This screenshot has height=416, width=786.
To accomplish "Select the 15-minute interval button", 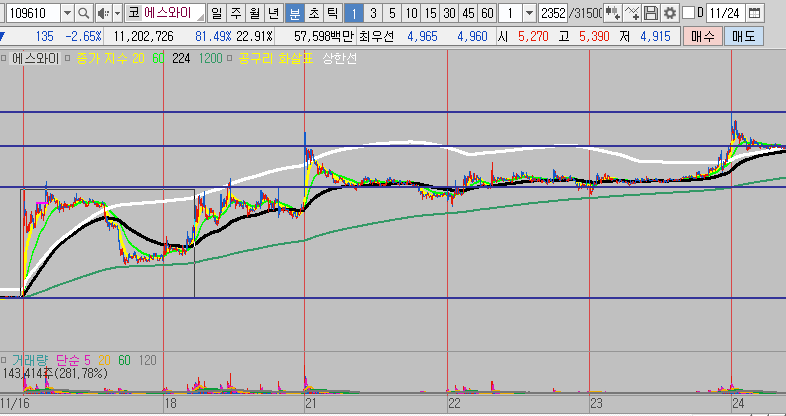I will [430, 13].
